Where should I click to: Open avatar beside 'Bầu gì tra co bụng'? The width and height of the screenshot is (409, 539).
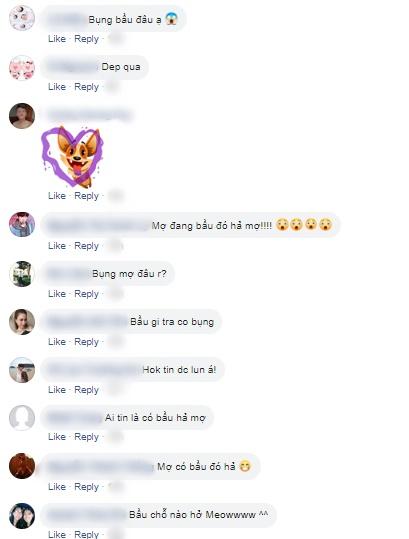click(x=22, y=322)
